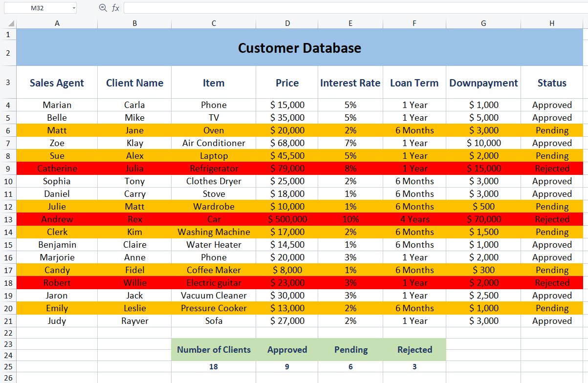
Task: Expand the Name Box dropdown arrow
Action: (x=74, y=8)
